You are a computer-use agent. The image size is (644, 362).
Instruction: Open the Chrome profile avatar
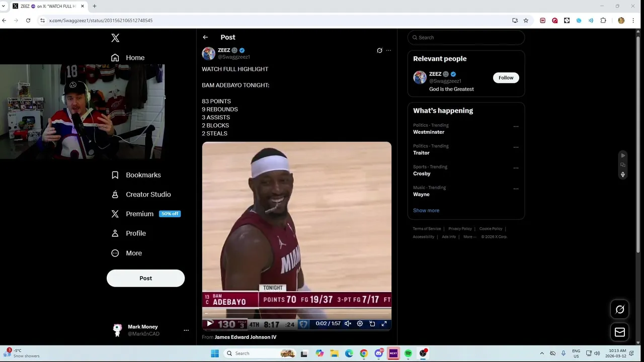tap(621, 21)
